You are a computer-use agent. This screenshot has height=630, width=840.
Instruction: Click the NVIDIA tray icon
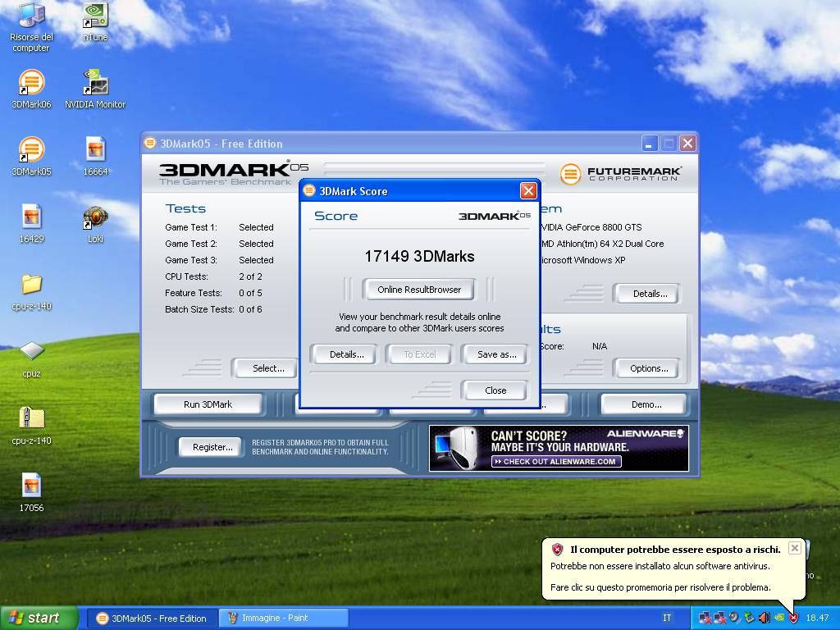779,619
